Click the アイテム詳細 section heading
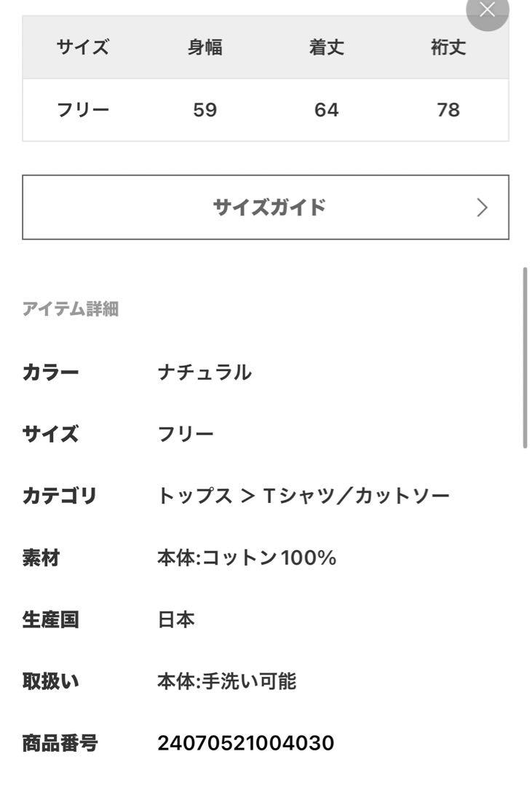Viewport: 532px width, 786px height. pyautogui.click(x=70, y=309)
